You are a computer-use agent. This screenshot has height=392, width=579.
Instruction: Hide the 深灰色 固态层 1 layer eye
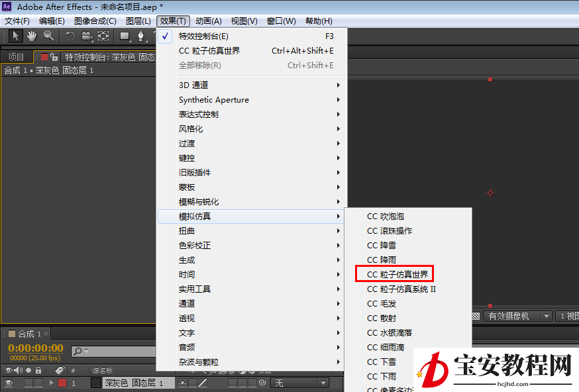pyautogui.click(x=9, y=383)
